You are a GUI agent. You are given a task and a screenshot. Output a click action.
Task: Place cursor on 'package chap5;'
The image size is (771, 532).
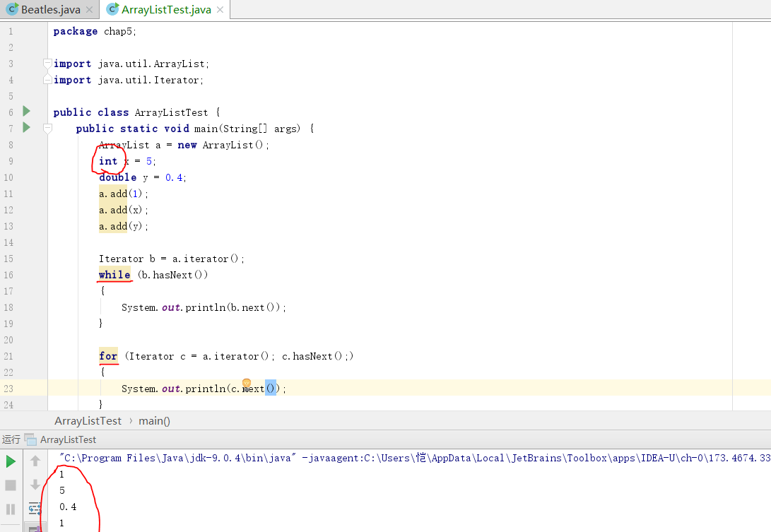coord(95,31)
